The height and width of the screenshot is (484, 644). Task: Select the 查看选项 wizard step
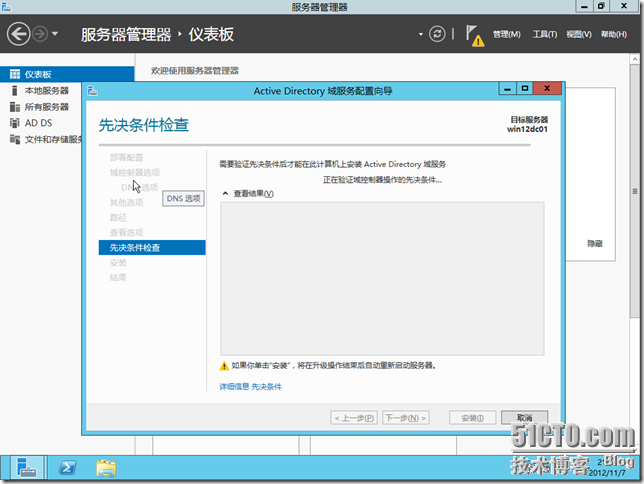[126, 233]
